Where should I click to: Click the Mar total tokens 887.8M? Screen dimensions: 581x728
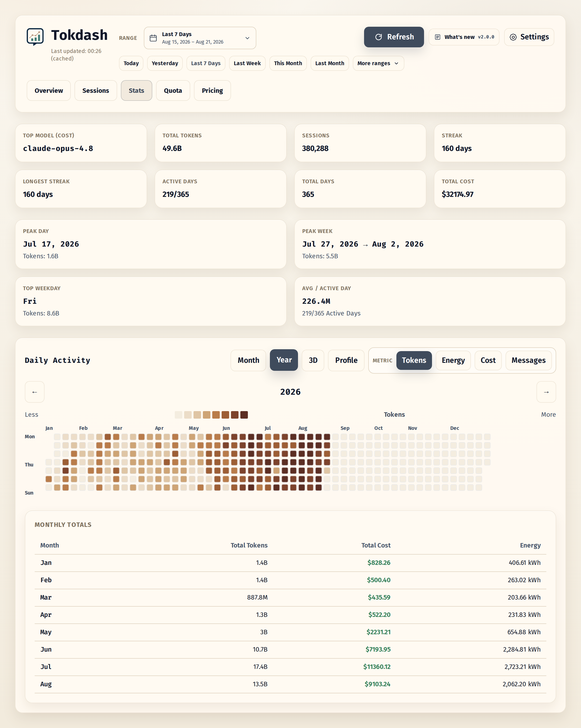tap(257, 597)
